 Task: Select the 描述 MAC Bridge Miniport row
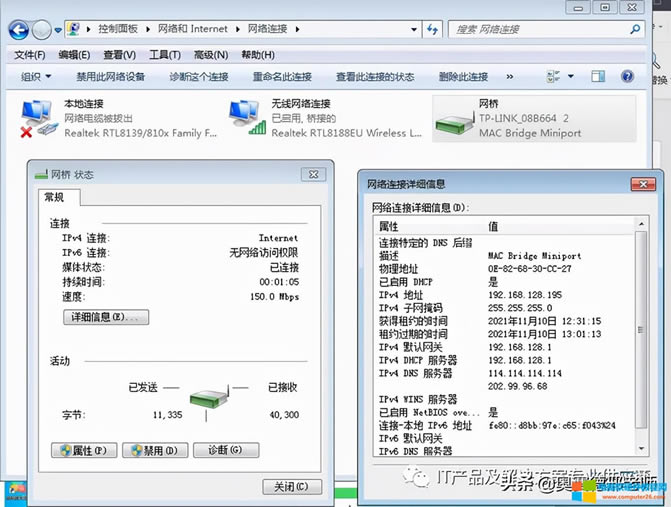pos(505,256)
